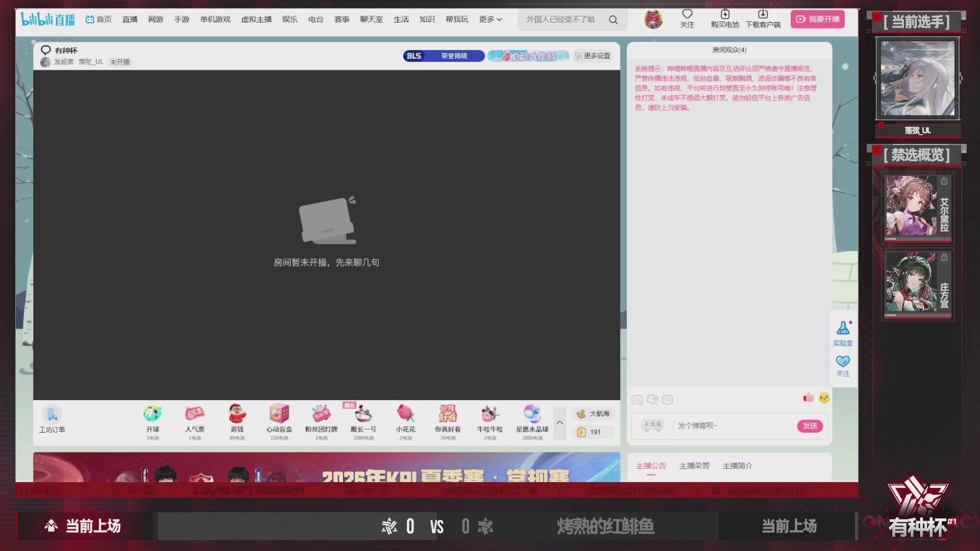Send the 人气票 gift

(194, 422)
